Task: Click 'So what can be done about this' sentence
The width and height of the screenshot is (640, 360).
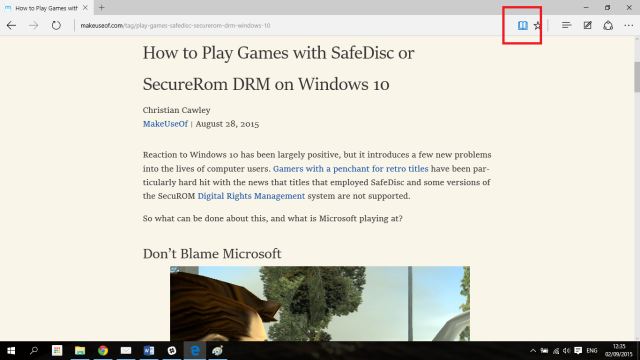Action: (273, 218)
